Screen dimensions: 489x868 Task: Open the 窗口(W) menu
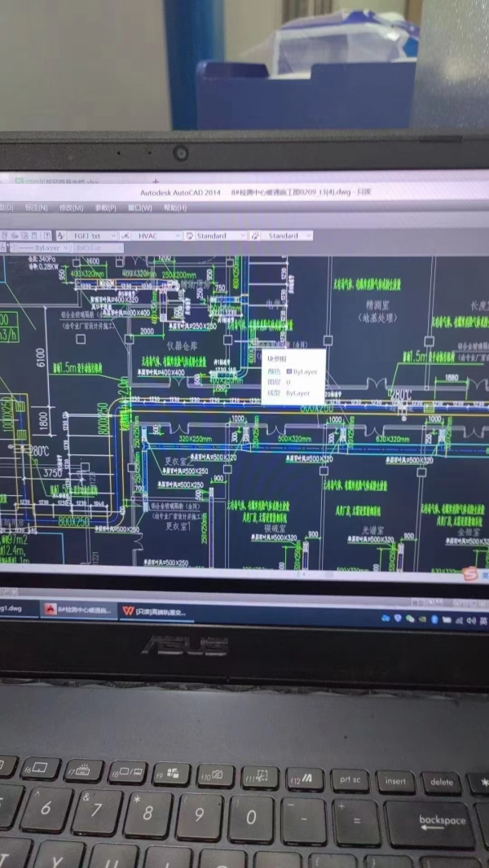point(140,208)
